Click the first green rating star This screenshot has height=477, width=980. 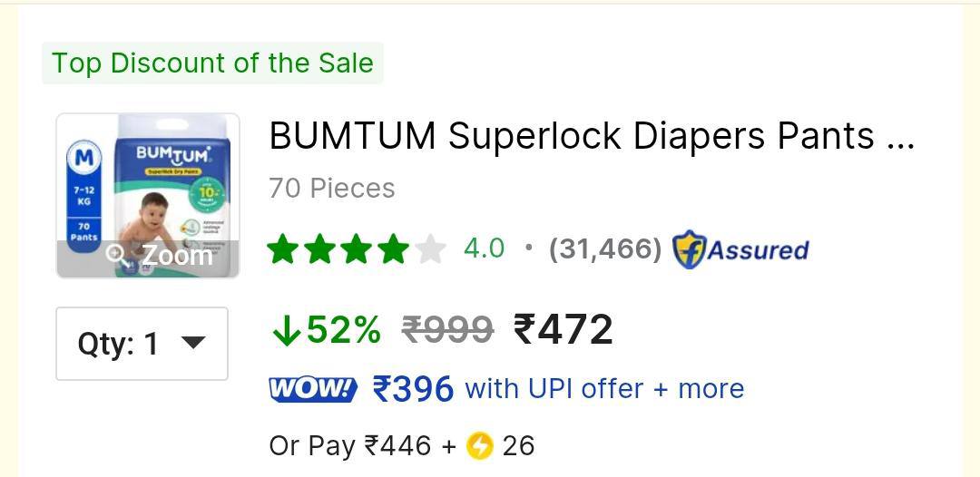(x=283, y=249)
